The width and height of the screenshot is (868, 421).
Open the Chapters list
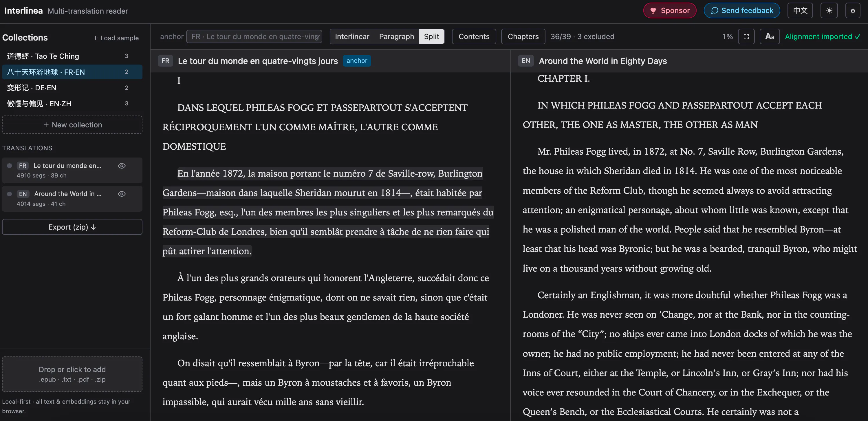(x=523, y=36)
